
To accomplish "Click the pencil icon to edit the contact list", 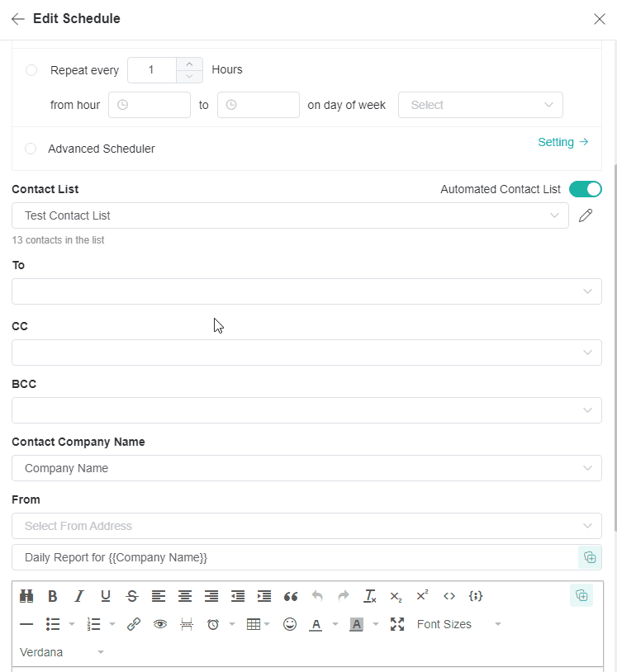I will (x=586, y=215).
